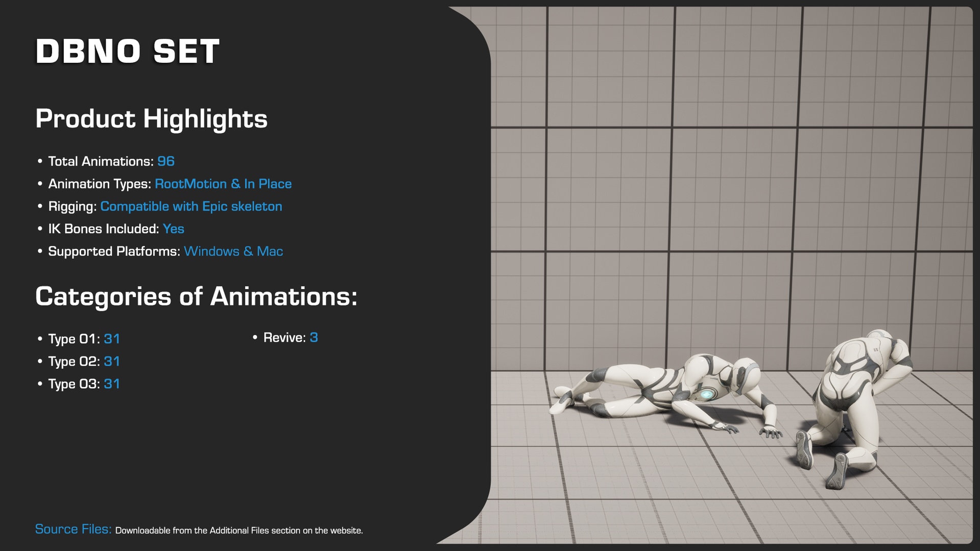Click the DBNO SET title
980x551 pixels.
pos(128,51)
